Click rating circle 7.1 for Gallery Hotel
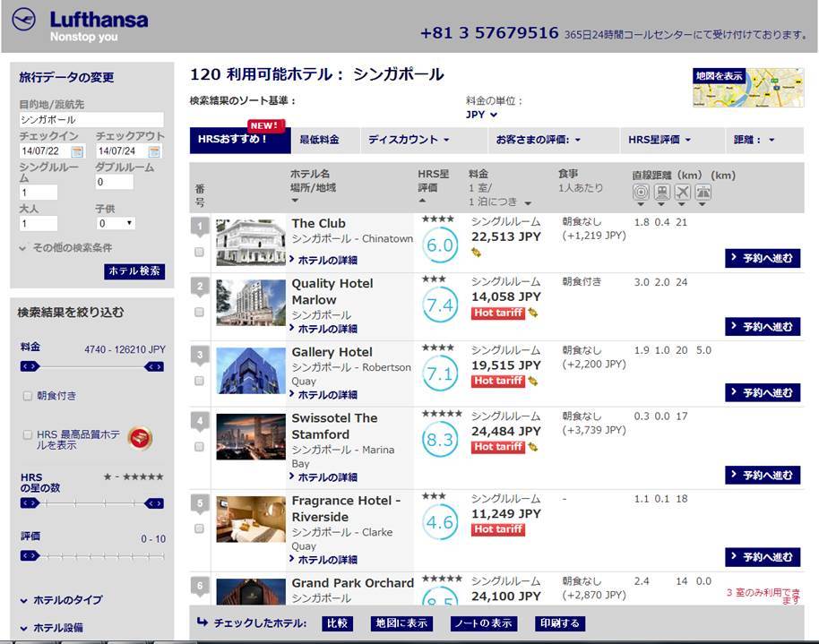Image resolution: width=819 pixels, height=644 pixels. click(440, 374)
